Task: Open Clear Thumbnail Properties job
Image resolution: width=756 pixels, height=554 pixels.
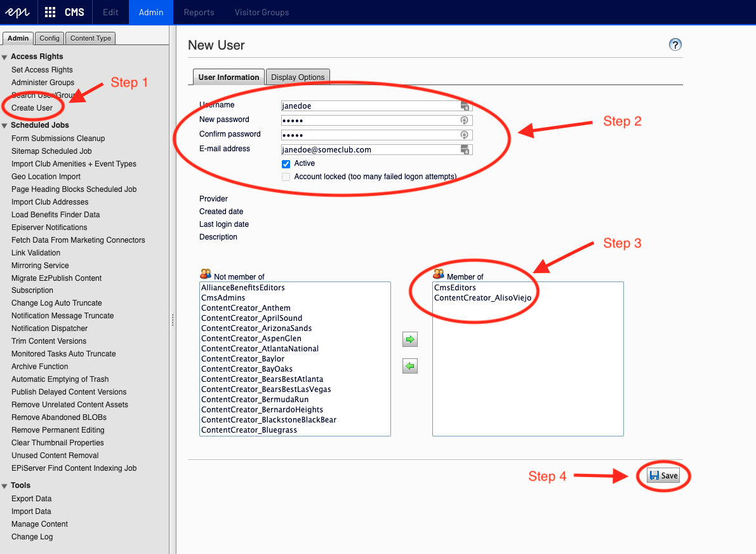Action: click(57, 443)
